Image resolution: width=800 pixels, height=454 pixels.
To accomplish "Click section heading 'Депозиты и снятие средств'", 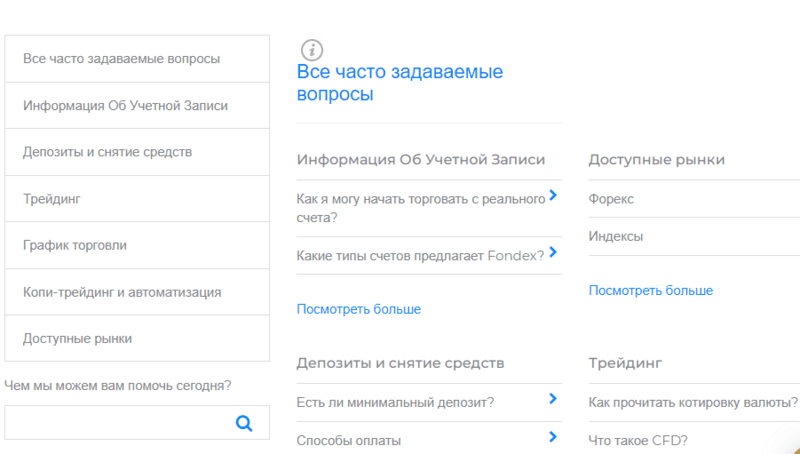I will 401,363.
